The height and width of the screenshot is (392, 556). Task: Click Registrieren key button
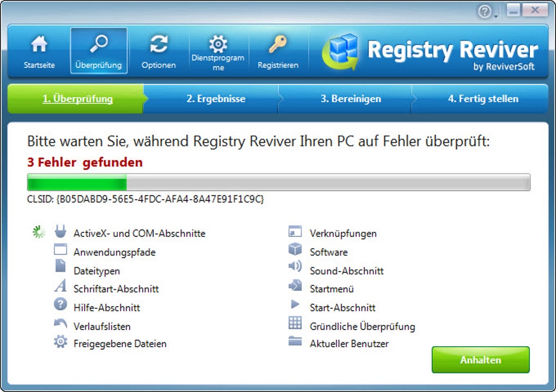click(x=278, y=51)
